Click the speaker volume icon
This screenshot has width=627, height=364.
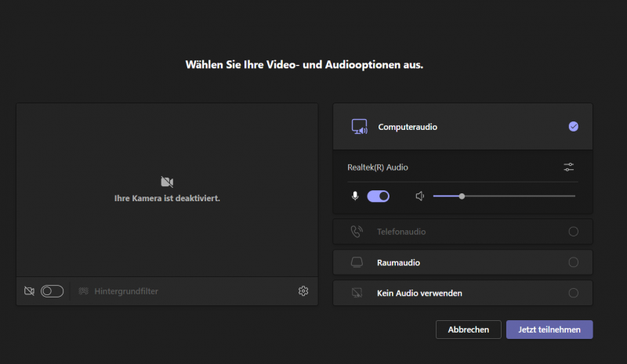420,196
